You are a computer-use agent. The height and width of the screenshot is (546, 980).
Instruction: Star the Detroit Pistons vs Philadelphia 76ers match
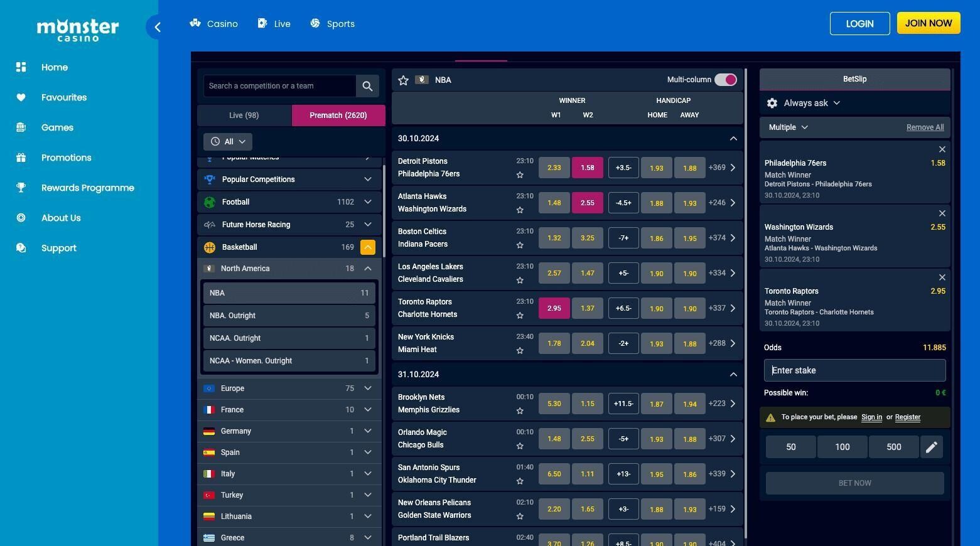[x=520, y=175]
